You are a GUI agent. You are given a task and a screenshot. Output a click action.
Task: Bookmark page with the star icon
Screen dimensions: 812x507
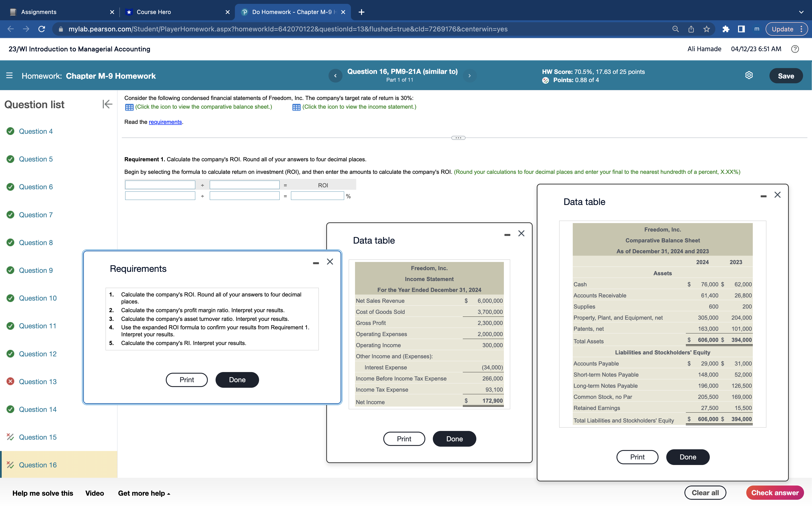pos(707,29)
